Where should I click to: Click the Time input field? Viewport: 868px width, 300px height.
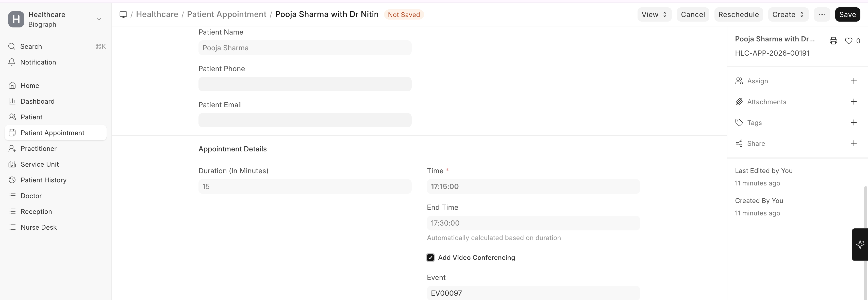(533, 186)
